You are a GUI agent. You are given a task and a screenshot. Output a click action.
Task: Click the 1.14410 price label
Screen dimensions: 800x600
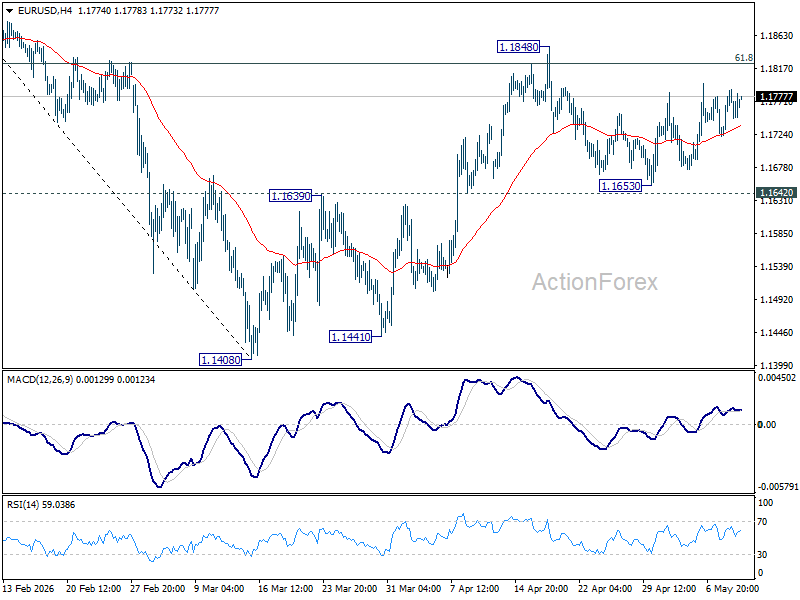coord(351,337)
